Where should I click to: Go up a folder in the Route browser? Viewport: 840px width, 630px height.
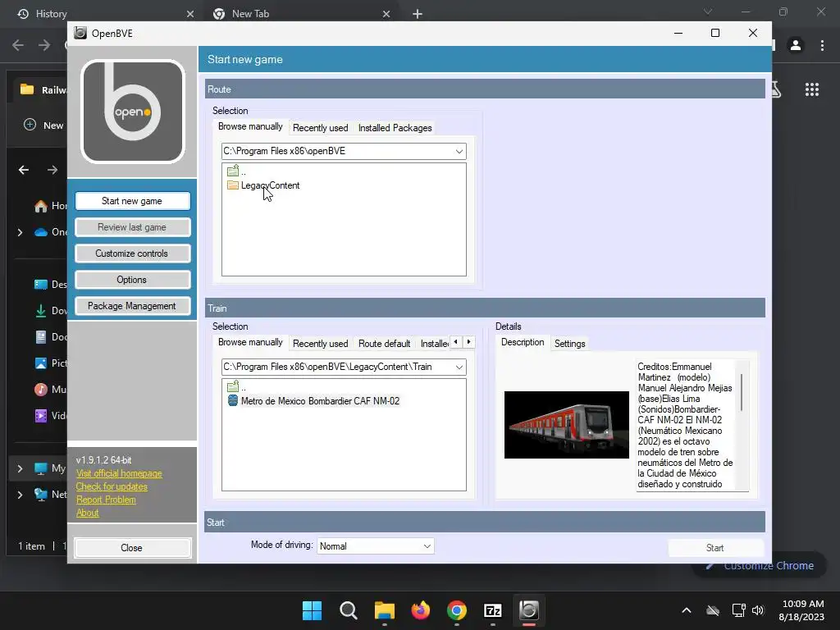coord(236,171)
